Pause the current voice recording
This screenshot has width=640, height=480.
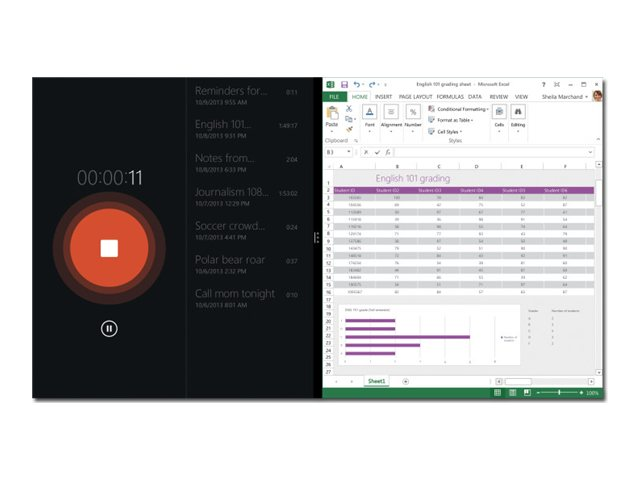click(x=109, y=328)
